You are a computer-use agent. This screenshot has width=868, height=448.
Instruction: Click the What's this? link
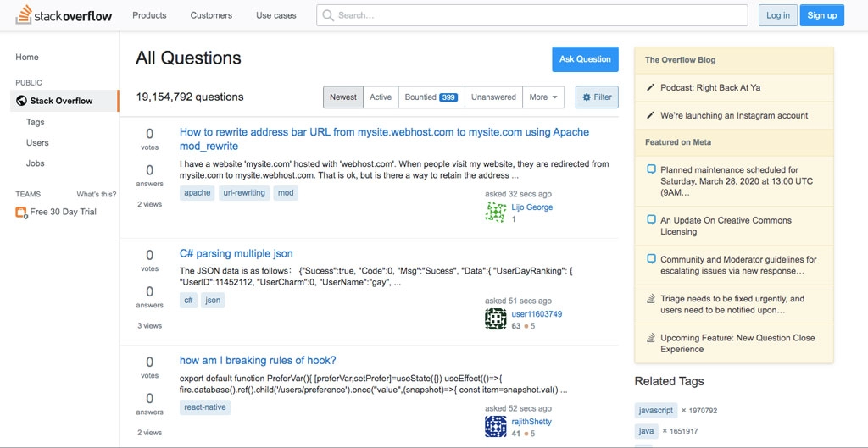(x=97, y=194)
